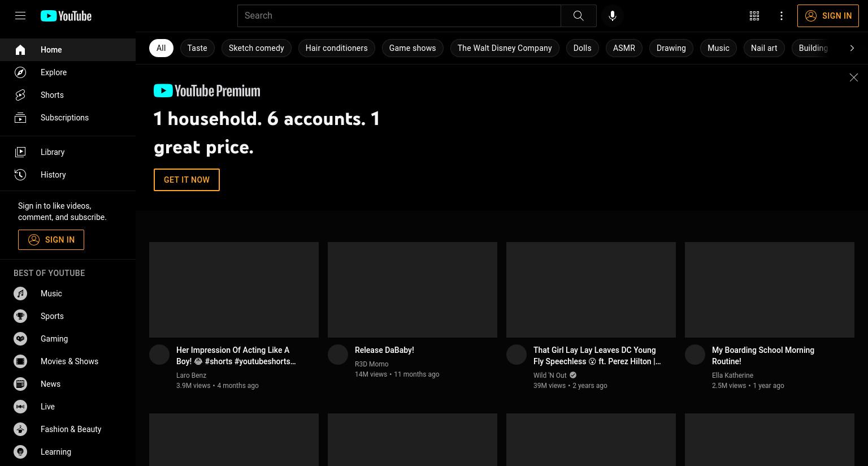Open the Laro Benz video thumbnail
The image size is (868, 466).
coord(234,290)
